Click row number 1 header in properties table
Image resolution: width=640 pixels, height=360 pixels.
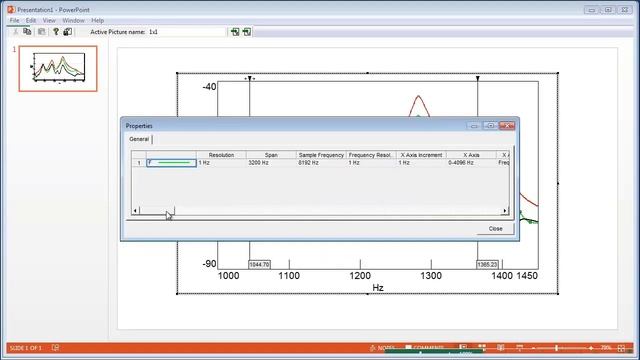click(139, 162)
